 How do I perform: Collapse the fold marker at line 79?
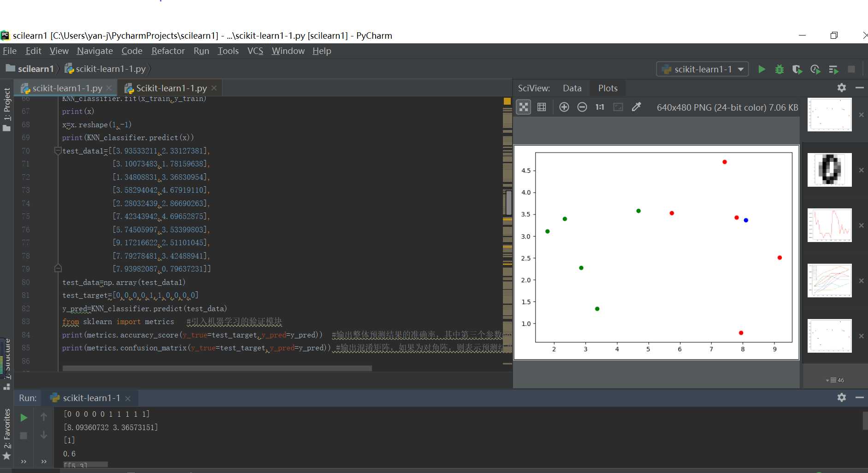[58, 268]
